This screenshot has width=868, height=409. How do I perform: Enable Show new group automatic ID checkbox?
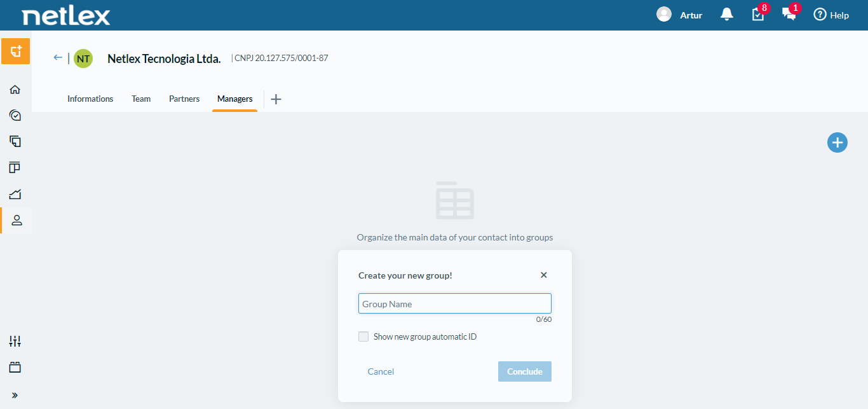tap(363, 336)
